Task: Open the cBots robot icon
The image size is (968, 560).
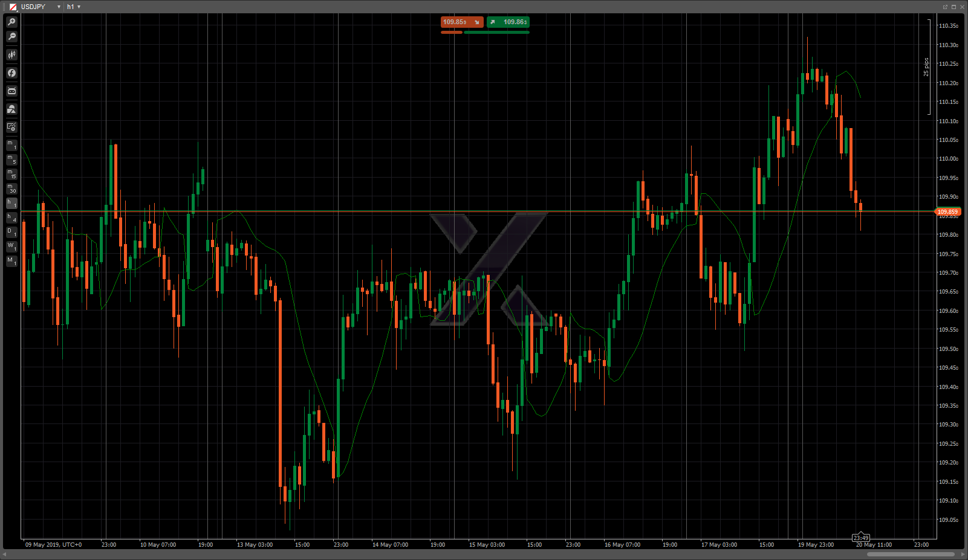Action: tap(11, 91)
